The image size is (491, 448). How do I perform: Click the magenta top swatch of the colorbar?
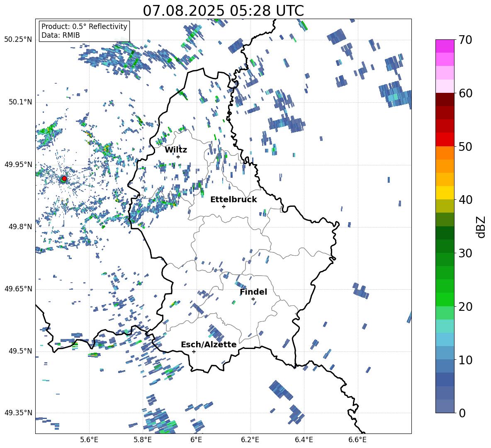coord(445,46)
